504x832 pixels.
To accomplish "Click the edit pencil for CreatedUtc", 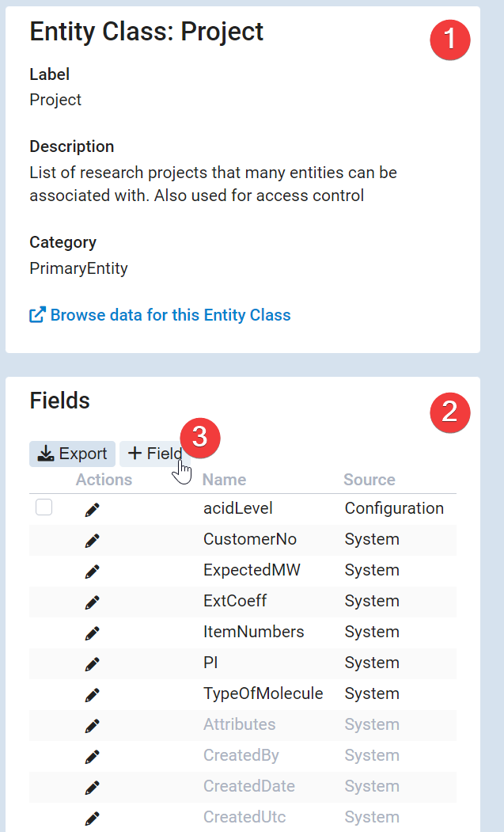I will pos(93,818).
